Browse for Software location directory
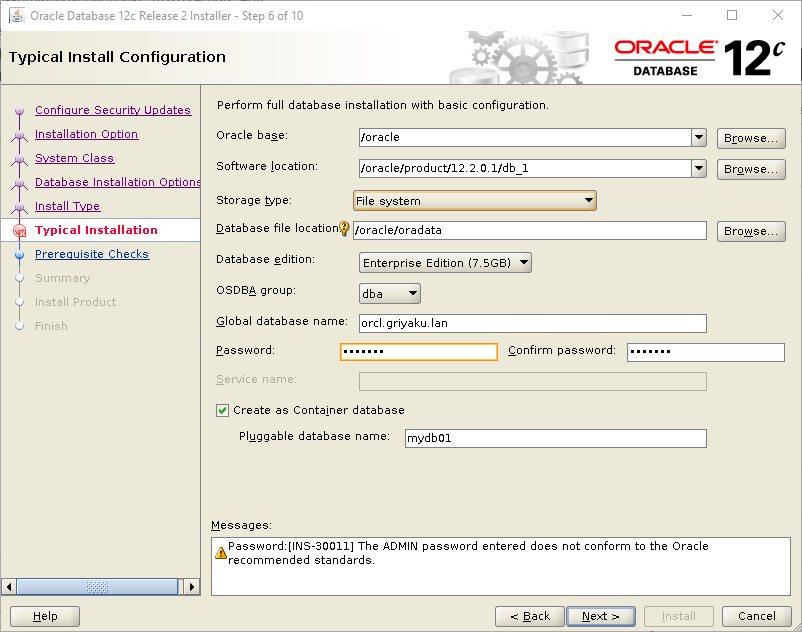 [751, 169]
